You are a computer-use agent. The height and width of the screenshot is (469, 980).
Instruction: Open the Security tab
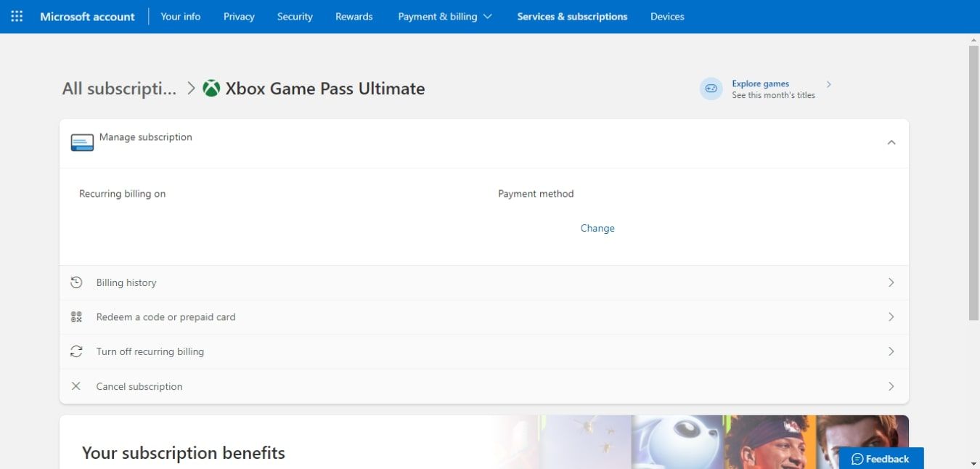coord(295,16)
